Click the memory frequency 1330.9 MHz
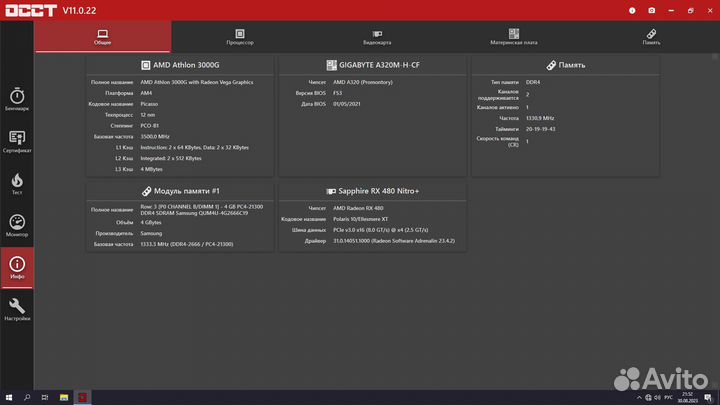The image size is (720, 405). click(x=540, y=118)
